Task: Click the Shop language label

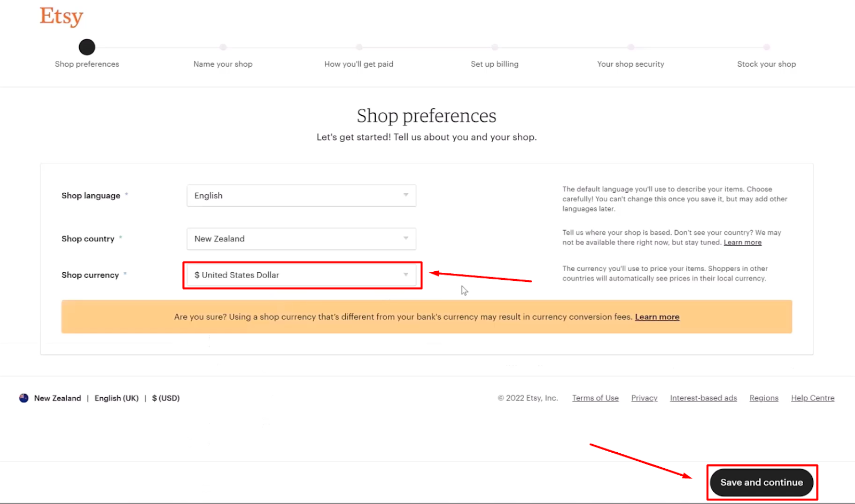Action: pyautogui.click(x=91, y=196)
